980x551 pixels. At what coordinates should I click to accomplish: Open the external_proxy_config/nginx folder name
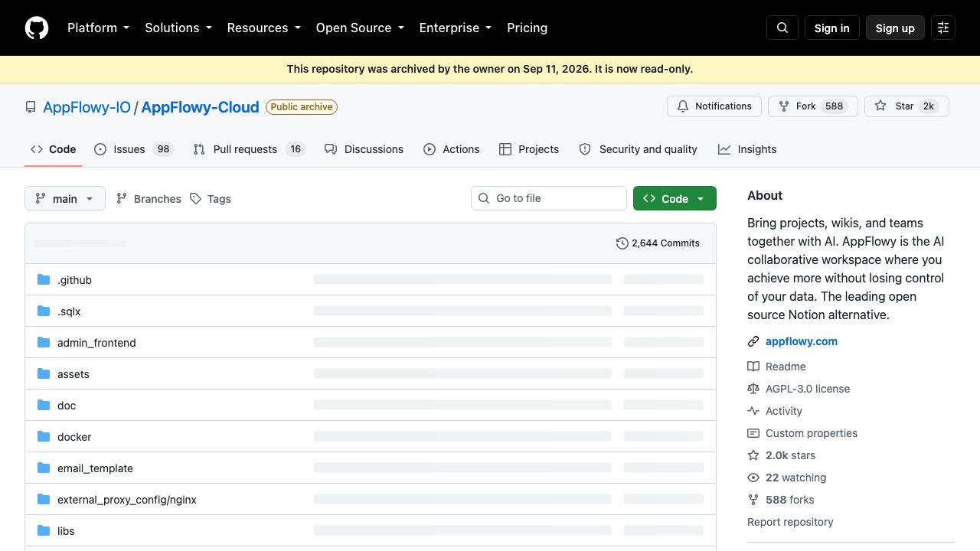tap(127, 500)
